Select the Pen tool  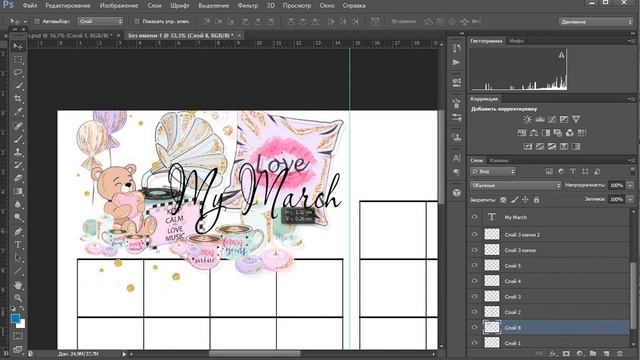(18, 231)
